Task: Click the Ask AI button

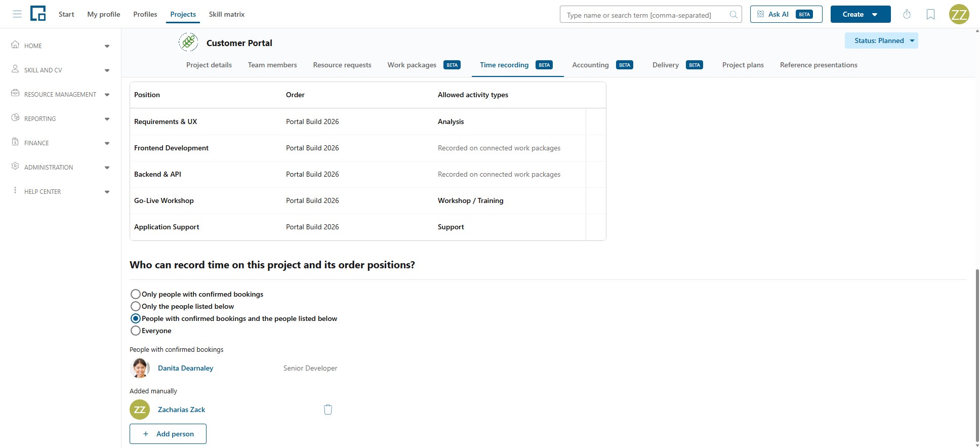Action: click(x=786, y=14)
